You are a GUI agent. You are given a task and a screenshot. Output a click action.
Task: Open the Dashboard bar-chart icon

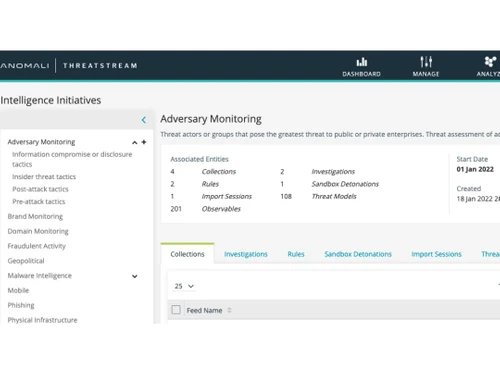coord(362,62)
